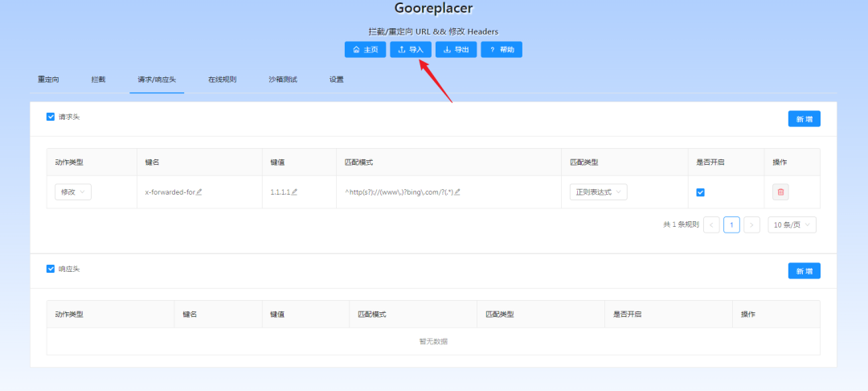Delete the x-forwarded-for rule with trash icon
This screenshot has width=868, height=391.
point(780,192)
